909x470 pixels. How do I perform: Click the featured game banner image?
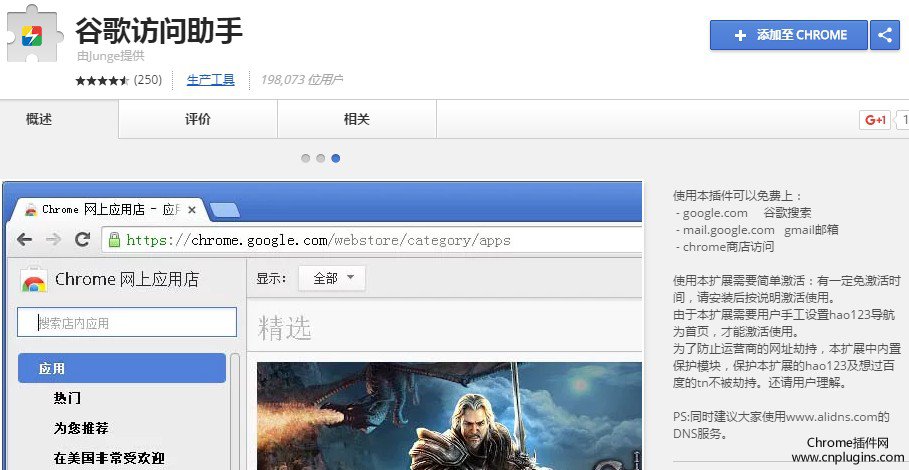(449, 416)
